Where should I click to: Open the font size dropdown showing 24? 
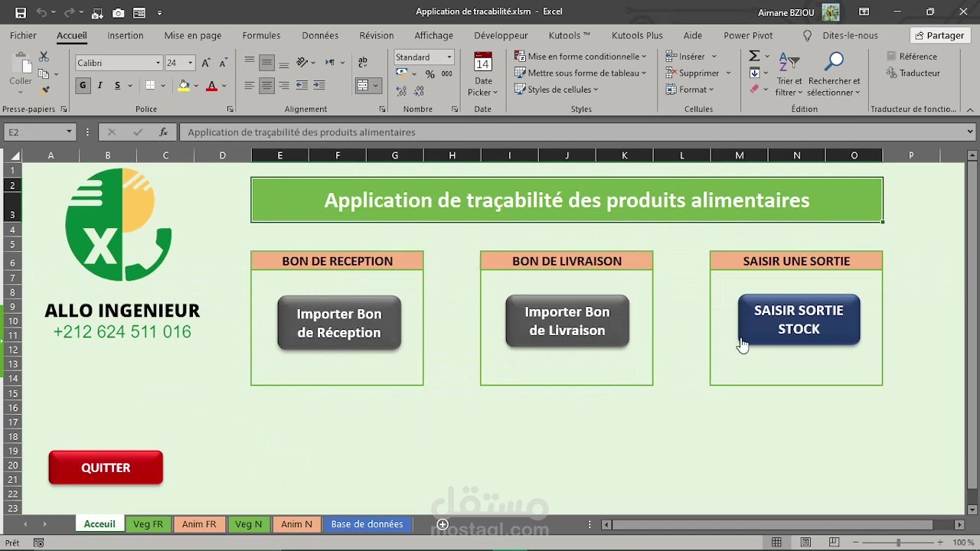point(190,63)
